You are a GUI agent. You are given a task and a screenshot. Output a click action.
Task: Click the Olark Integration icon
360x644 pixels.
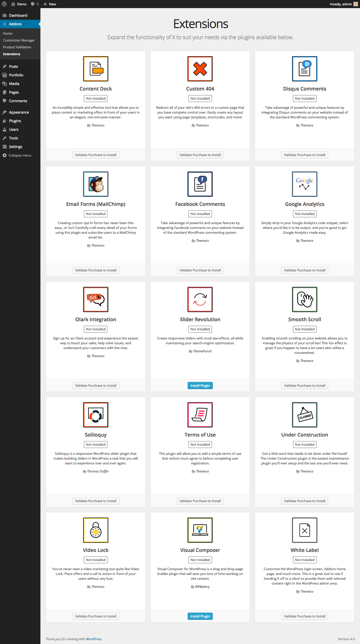pyautogui.click(x=95, y=299)
